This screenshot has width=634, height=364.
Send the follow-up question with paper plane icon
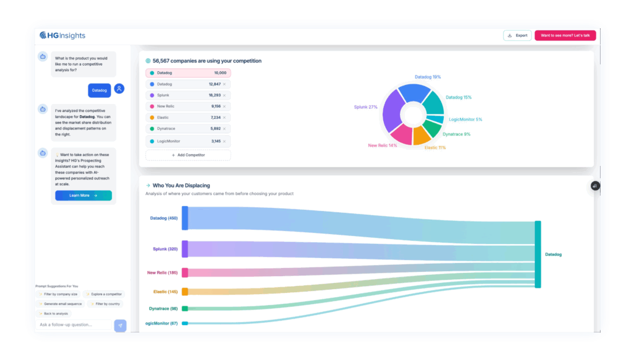(120, 324)
